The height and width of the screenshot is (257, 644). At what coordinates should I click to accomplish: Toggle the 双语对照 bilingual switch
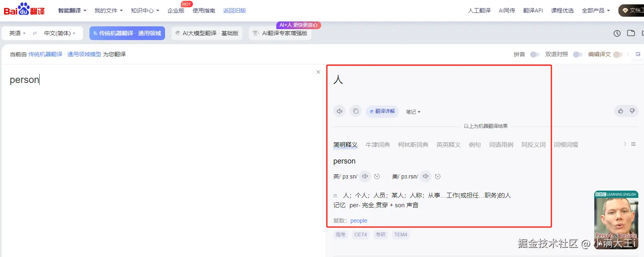pos(577,54)
